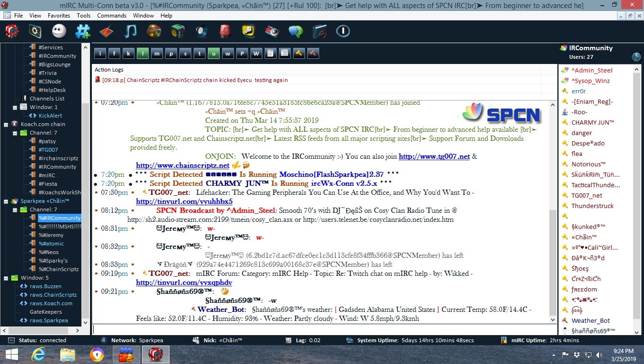Toggle the green channel mode l button
The image size is (644, 364).
[x=143, y=53]
